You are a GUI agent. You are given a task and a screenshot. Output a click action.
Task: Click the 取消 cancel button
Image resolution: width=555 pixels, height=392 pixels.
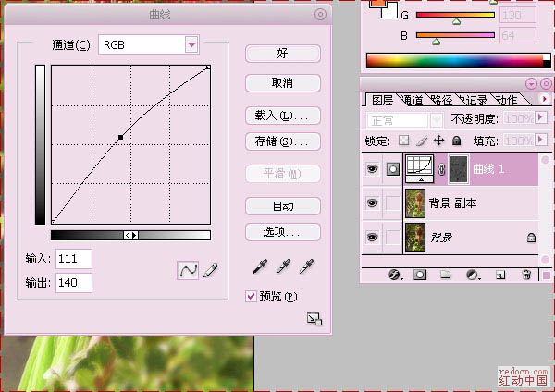283,83
